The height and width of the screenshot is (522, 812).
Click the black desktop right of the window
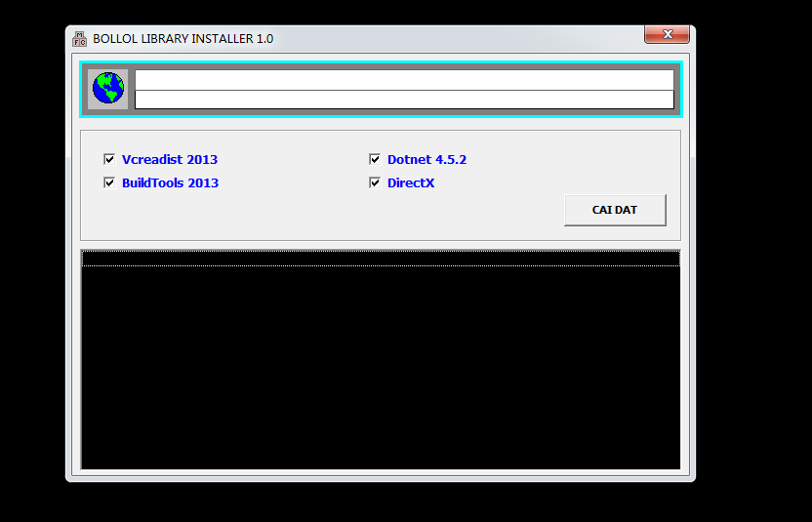coord(751,293)
